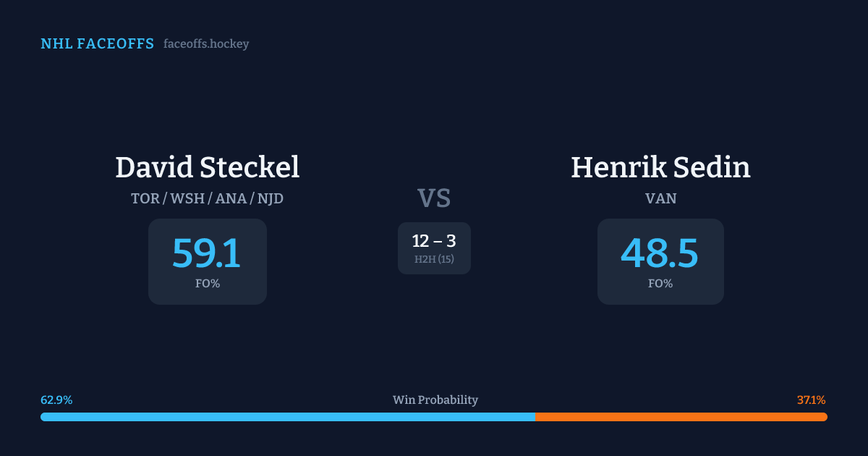Viewport: 868px width, 456px height.
Task: Click the 62.9% win probability label
Action: [x=56, y=400]
